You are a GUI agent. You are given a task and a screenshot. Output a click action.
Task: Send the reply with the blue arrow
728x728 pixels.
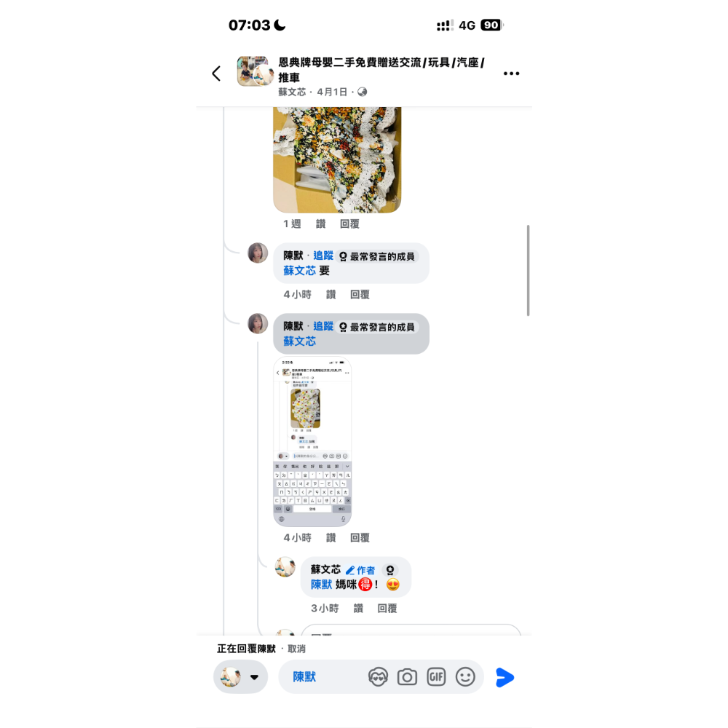click(x=505, y=677)
